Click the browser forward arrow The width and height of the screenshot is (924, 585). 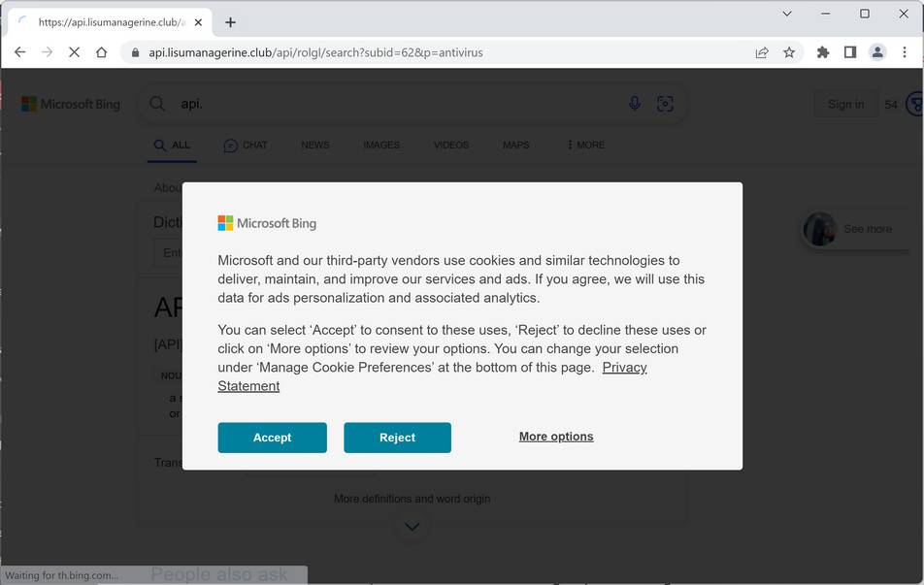[48, 52]
